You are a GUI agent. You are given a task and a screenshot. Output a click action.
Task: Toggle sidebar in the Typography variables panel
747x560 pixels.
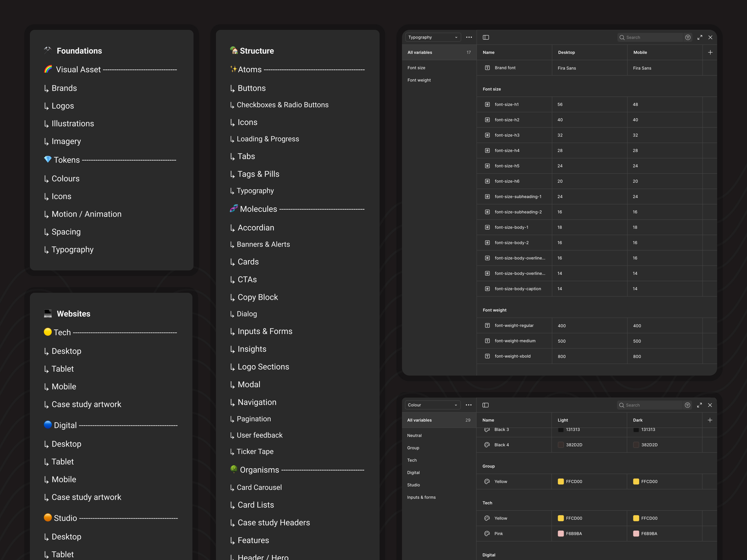pyautogui.click(x=486, y=38)
